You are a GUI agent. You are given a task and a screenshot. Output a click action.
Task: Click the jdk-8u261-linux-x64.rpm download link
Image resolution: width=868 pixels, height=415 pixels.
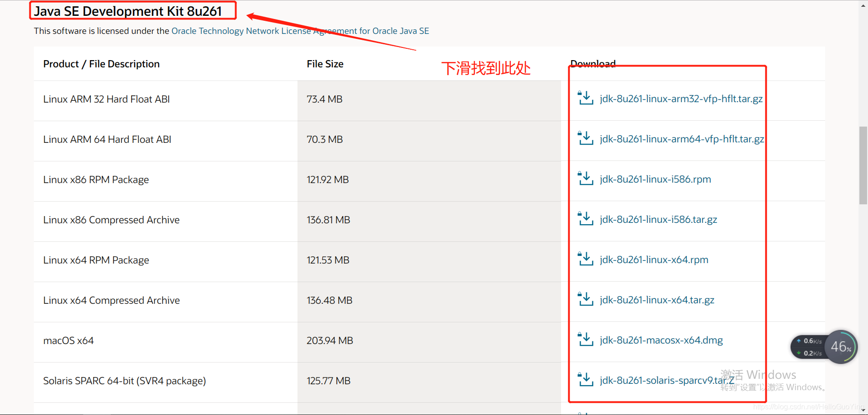(654, 259)
